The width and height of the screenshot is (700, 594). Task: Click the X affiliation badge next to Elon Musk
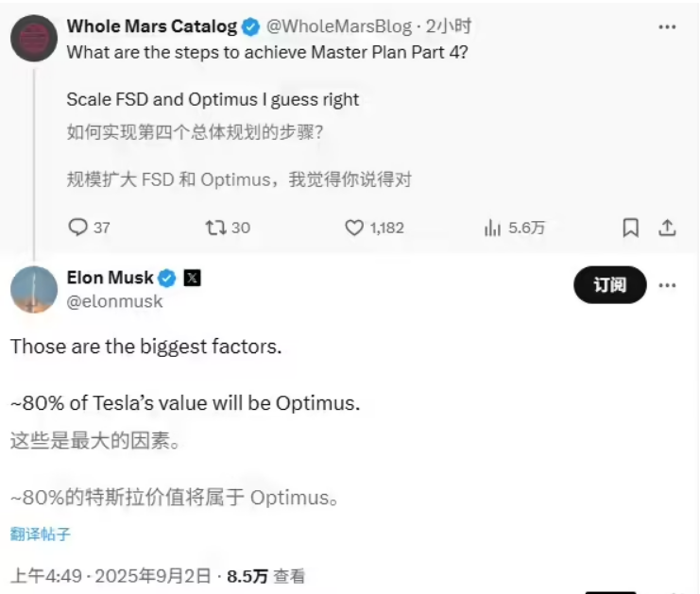tap(192, 278)
